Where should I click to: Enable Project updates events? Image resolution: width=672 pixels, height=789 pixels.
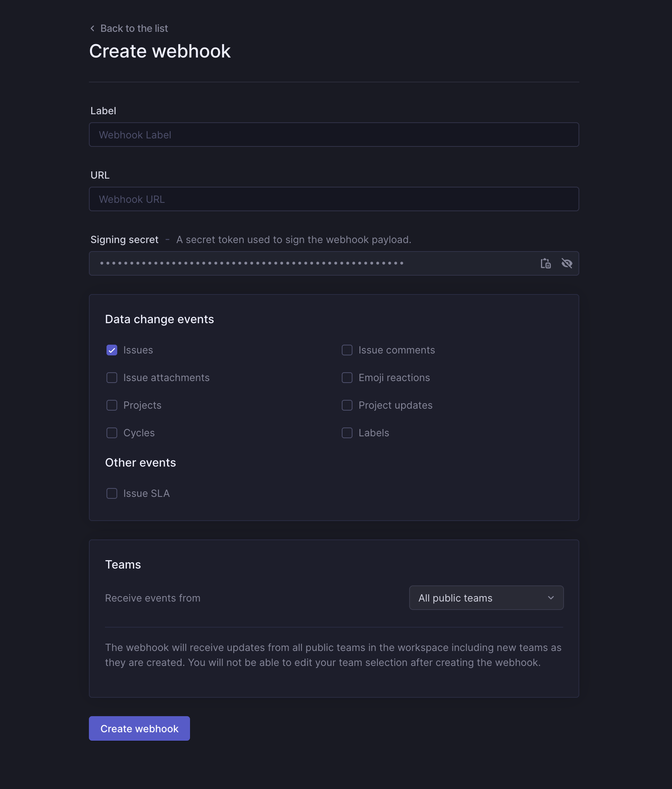(x=347, y=405)
